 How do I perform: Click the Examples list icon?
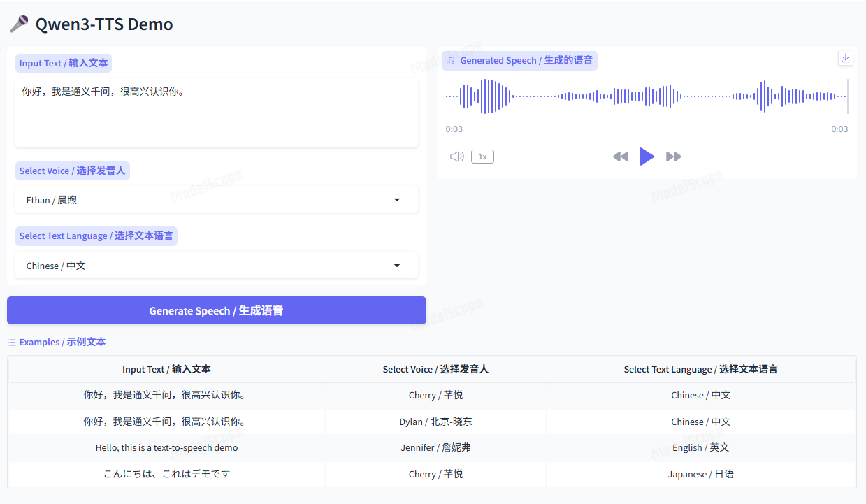pyautogui.click(x=12, y=343)
